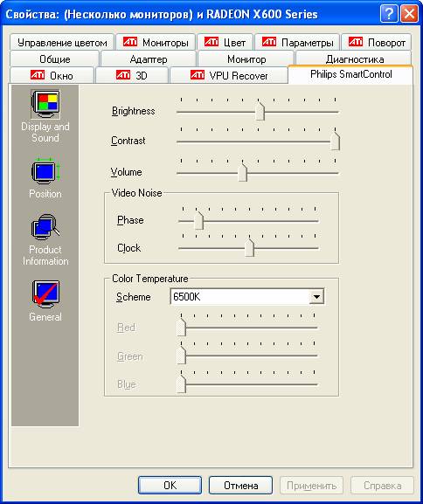Click the Справка button
Screen dimensions: 423x504
(x=382, y=485)
